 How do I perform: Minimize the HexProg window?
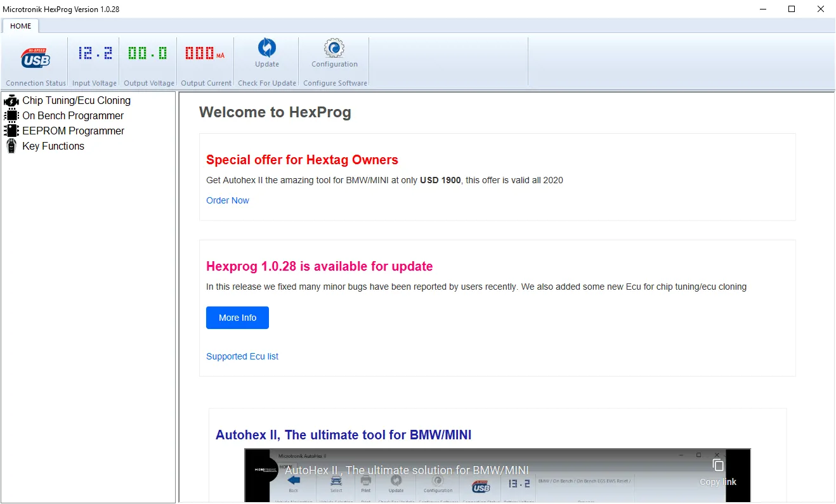[763, 9]
